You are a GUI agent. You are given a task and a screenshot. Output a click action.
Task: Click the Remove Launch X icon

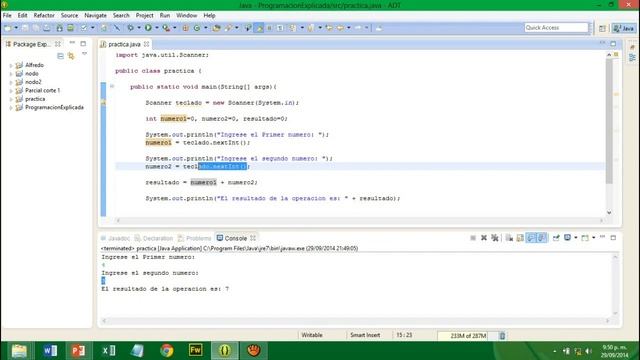[484, 238]
